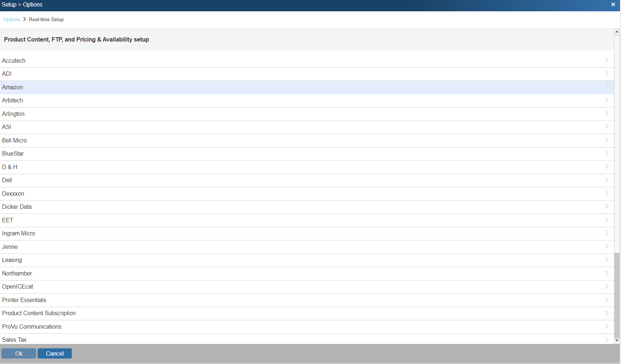The width and height of the screenshot is (621, 364).
Task: Open the Arbitech setup entry
Action: [x=12, y=101]
